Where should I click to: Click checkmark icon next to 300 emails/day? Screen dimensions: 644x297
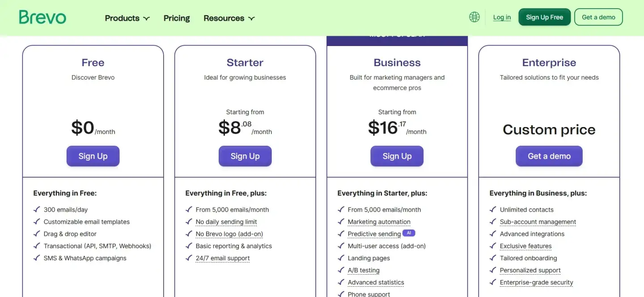[x=37, y=209]
